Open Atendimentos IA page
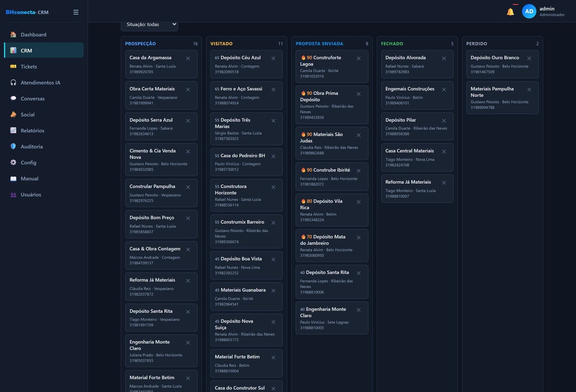The image size is (576, 392). [44, 83]
